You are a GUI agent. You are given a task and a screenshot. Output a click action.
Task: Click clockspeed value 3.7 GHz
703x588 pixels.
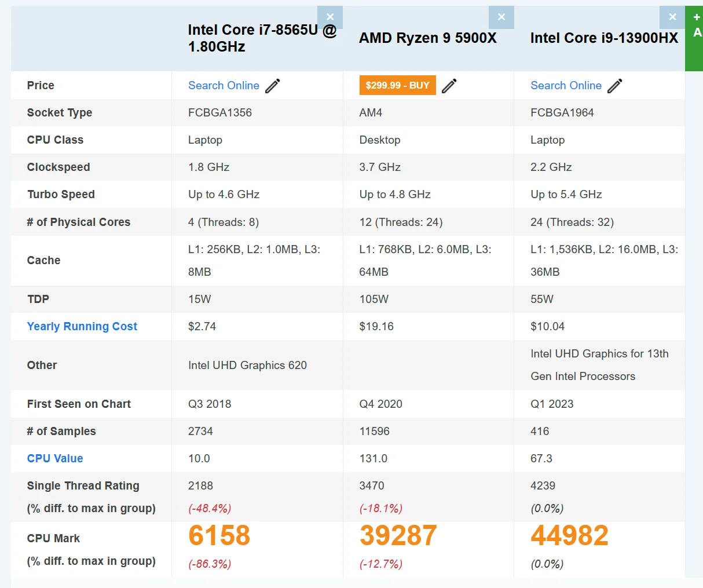coord(380,167)
